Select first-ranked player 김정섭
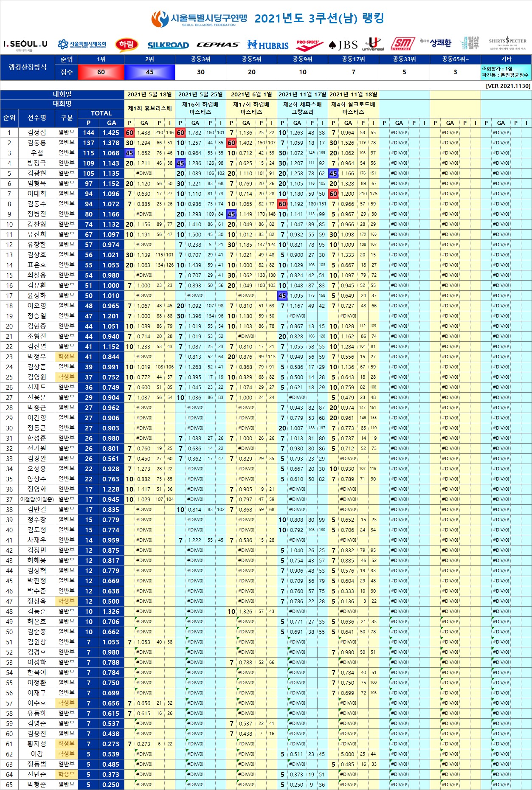Viewport: 532px width, 790px height. [37, 132]
